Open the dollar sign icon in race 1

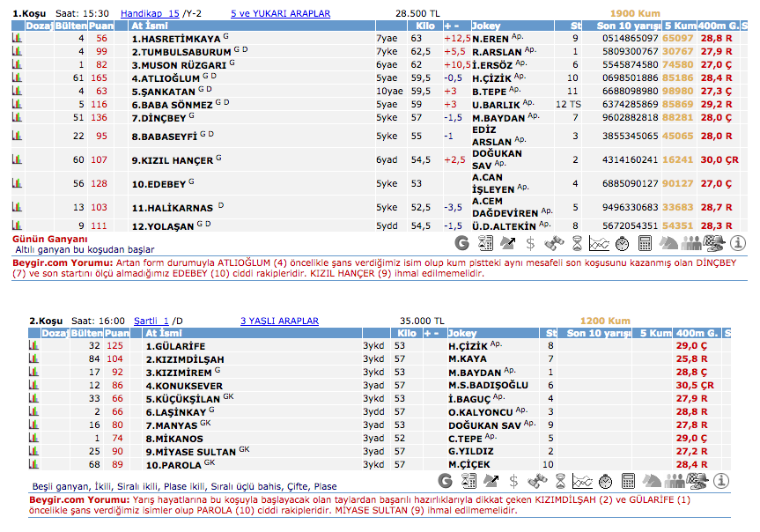point(530,243)
